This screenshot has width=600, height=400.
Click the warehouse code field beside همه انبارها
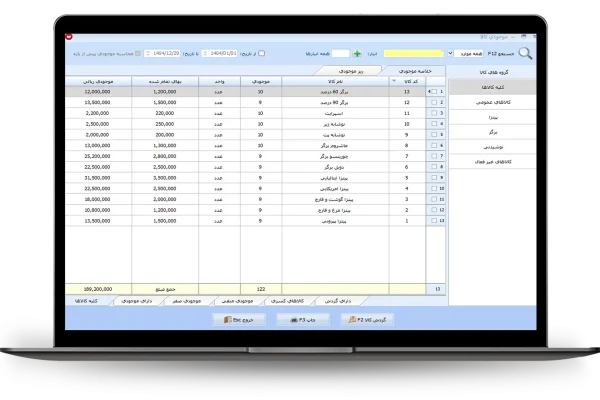pyautogui.click(x=341, y=54)
